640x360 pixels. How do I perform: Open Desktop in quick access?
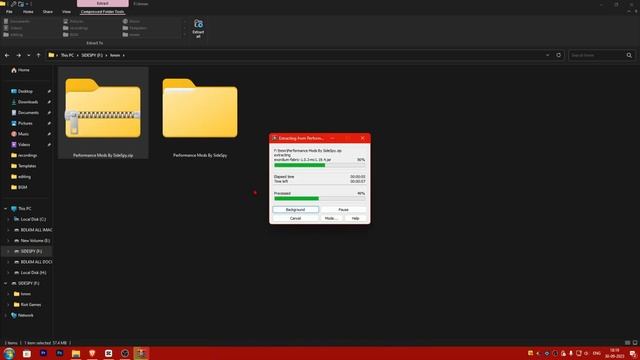25,91
